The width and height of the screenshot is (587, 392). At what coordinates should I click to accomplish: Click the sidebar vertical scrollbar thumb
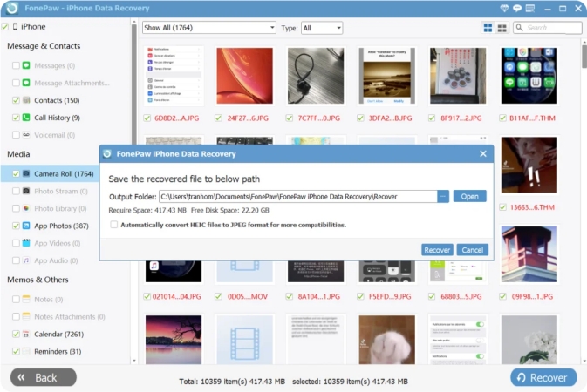coord(134,84)
